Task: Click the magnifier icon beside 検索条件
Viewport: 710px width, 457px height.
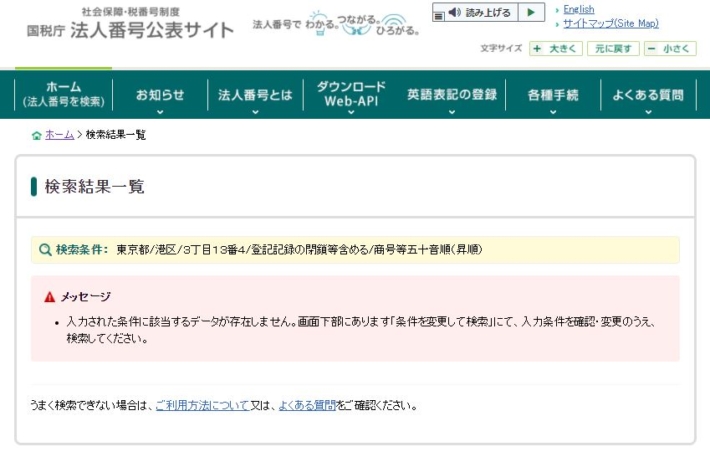Action: (45, 250)
